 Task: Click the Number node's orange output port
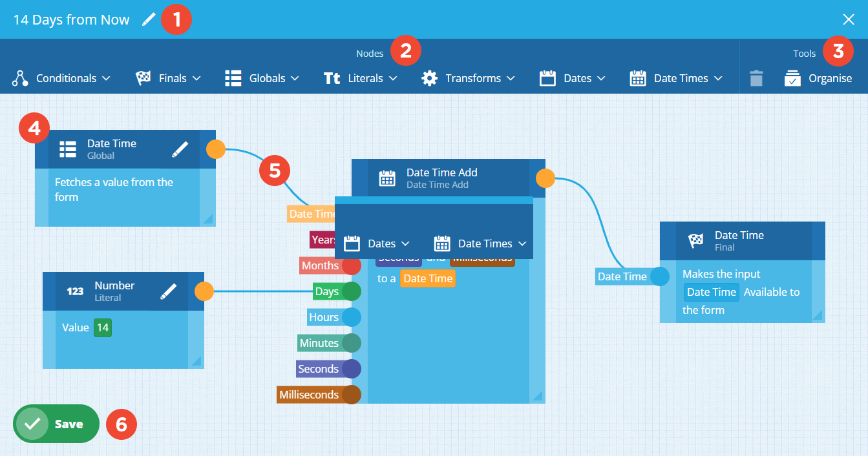tap(204, 291)
